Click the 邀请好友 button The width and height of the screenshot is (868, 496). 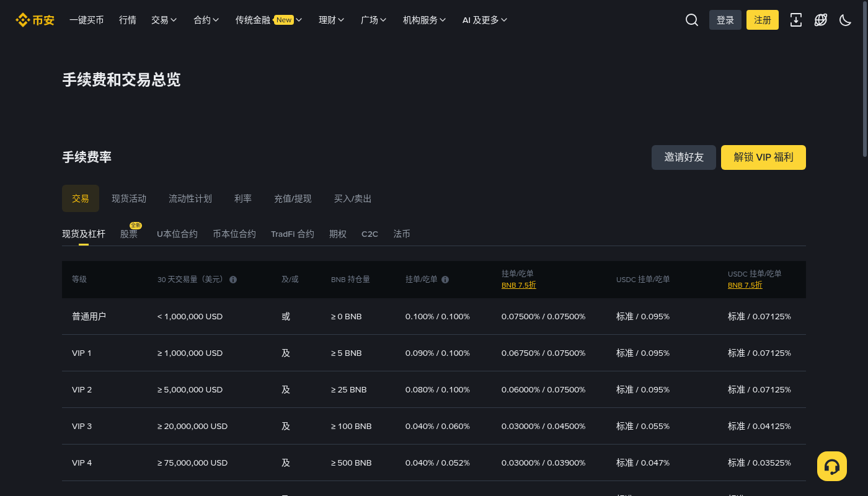click(684, 157)
